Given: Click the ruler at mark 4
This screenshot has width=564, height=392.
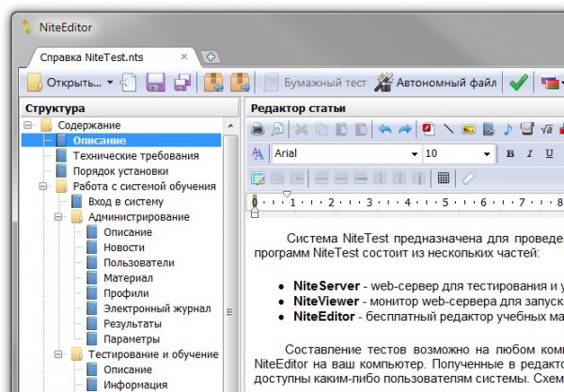Looking at the screenshot, I should pos(407,202).
